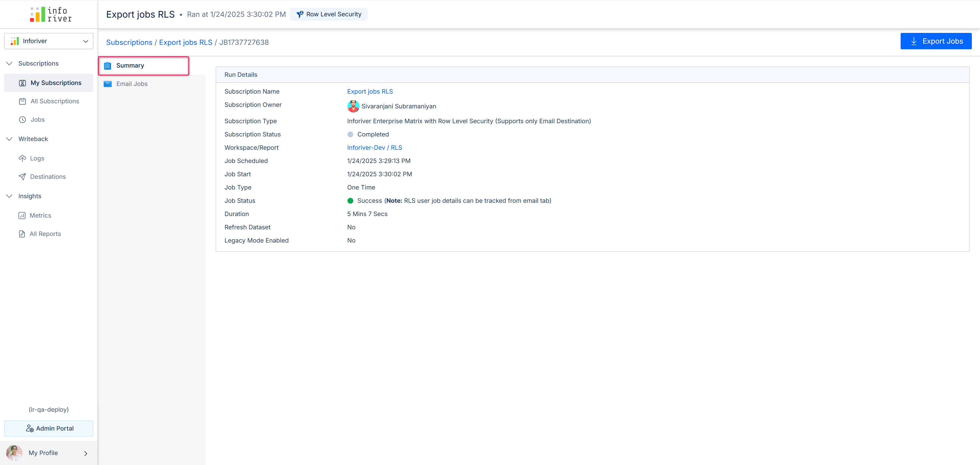Click the My Subscriptions sidebar icon

click(x=22, y=83)
